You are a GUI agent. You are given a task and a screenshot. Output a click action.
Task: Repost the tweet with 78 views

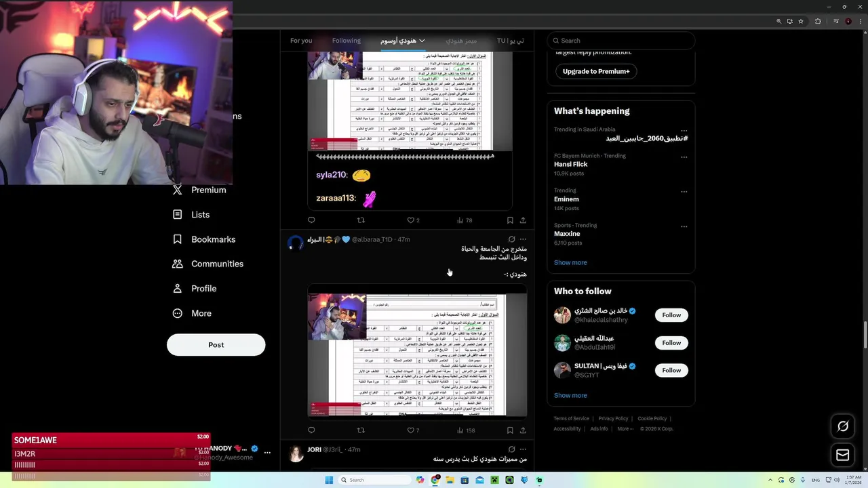click(361, 220)
